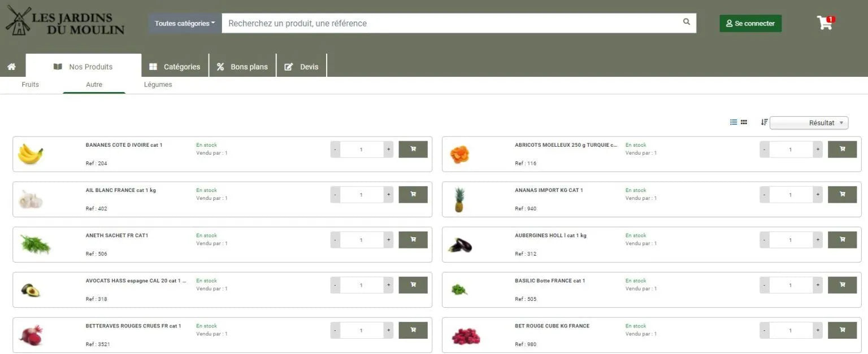Click the Se connecter button
868x354 pixels.
[x=750, y=23]
